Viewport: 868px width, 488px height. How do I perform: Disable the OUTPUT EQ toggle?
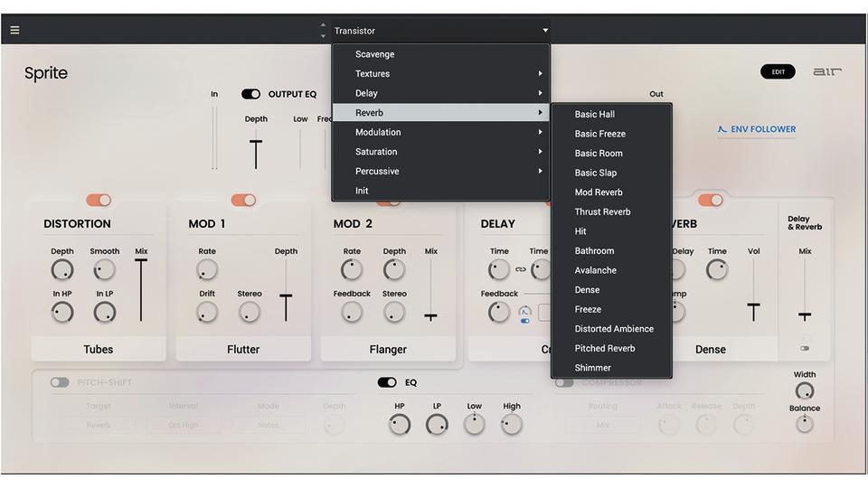coord(250,94)
